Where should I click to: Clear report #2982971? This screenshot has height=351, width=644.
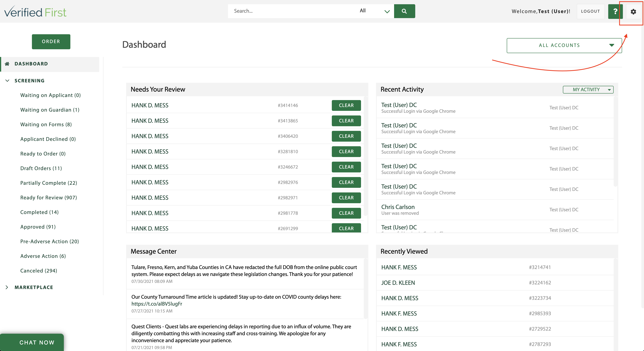tap(346, 198)
